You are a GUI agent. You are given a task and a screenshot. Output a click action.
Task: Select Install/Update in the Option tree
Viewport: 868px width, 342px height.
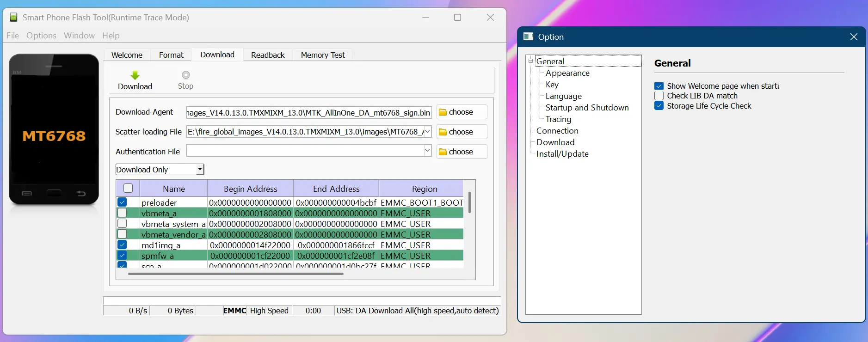tap(562, 154)
